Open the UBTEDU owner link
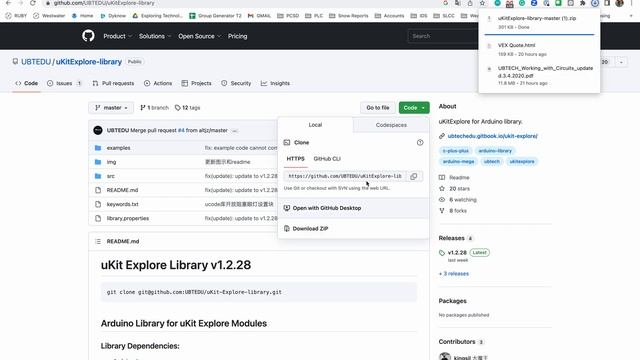 point(36,62)
